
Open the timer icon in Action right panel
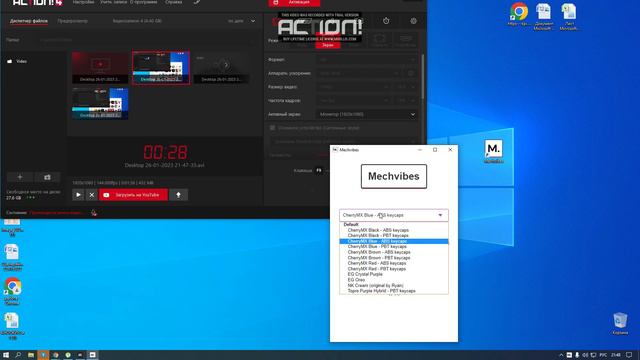pyautogui.click(x=386, y=21)
